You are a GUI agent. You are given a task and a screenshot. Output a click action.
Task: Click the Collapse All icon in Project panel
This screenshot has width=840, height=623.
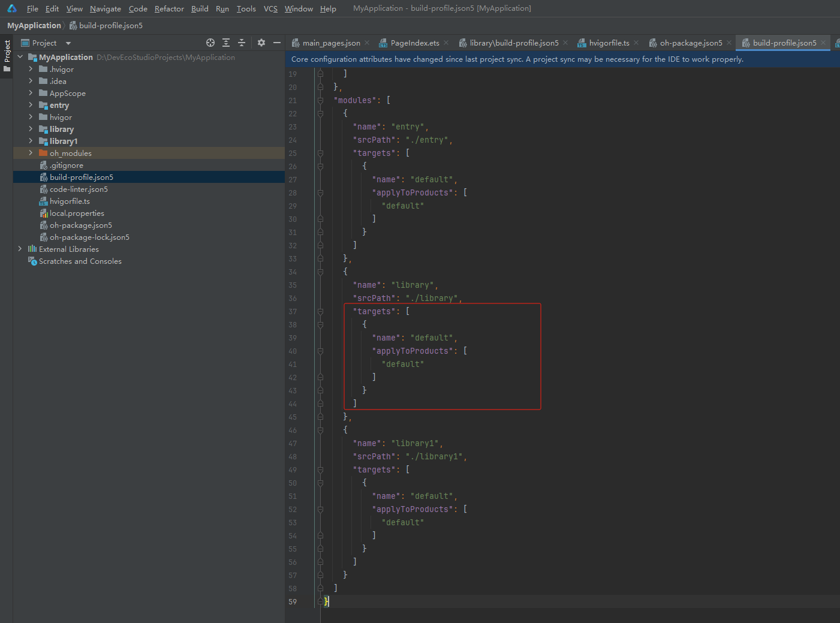click(x=242, y=43)
